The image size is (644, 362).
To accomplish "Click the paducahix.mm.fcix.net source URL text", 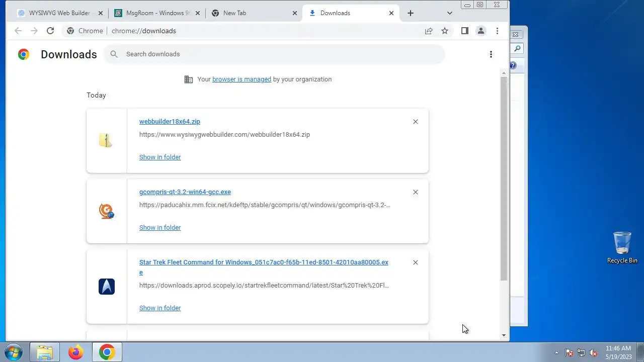I will tap(265, 205).
